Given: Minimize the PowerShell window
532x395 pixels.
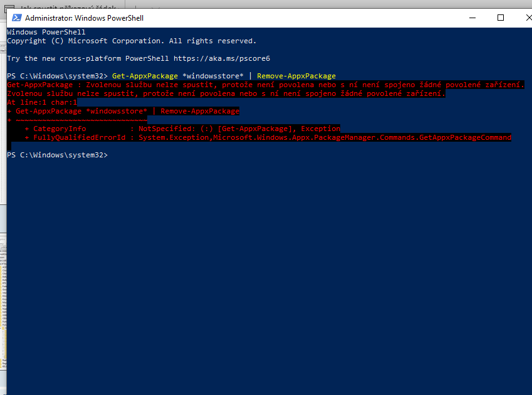Looking at the screenshot, I should pyautogui.click(x=471, y=18).
